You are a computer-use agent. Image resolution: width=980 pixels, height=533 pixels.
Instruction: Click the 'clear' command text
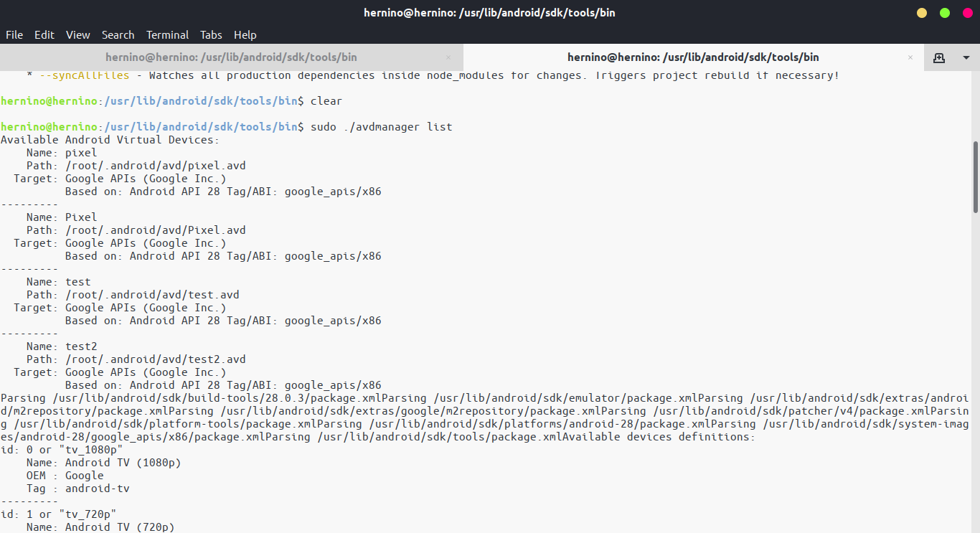[x=326, y=101]
